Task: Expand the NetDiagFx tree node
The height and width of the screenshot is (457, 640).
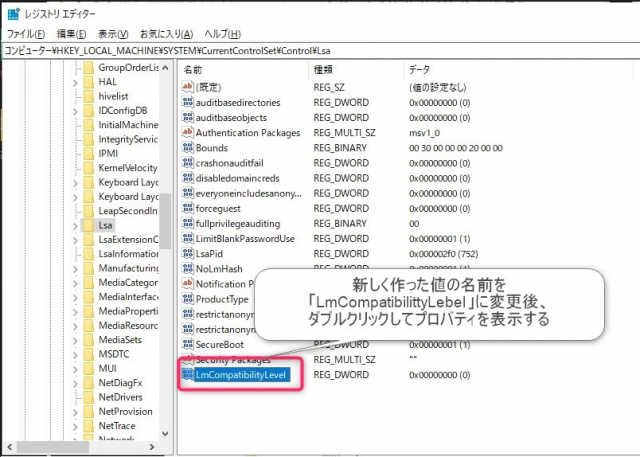Action: pos(75,384)
